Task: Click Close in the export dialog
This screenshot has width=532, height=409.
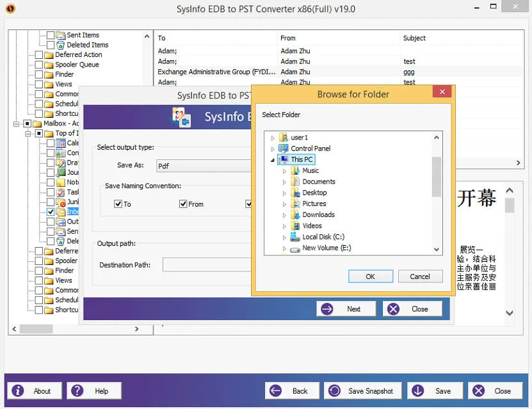Action: [412, 309]
